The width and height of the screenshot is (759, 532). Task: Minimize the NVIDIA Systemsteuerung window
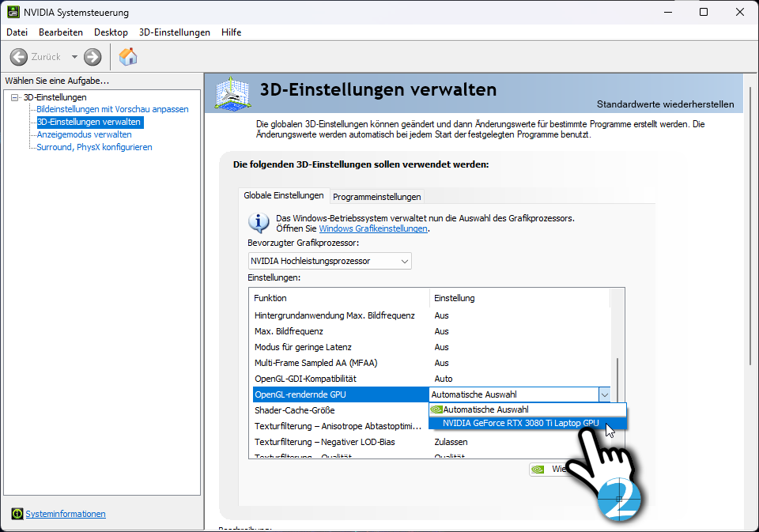[668, 12]
